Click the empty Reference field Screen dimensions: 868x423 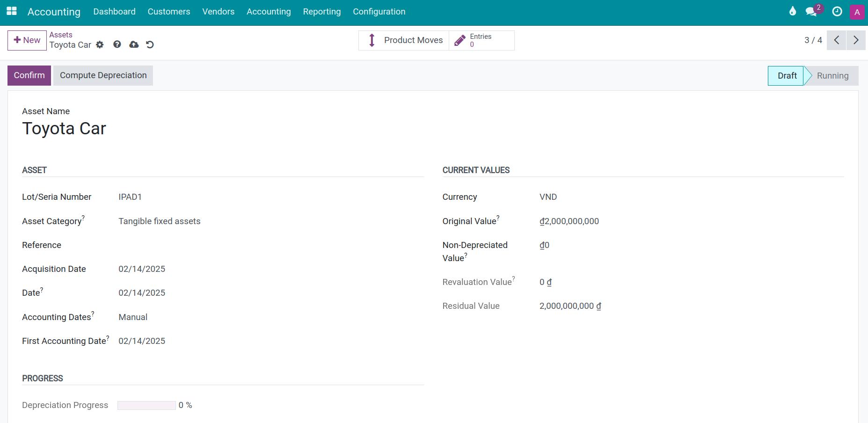click(x=271, y=245)
